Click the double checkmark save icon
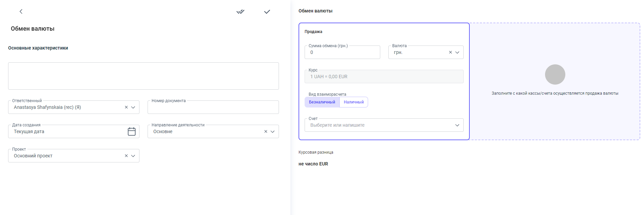 tap(240, 12)
